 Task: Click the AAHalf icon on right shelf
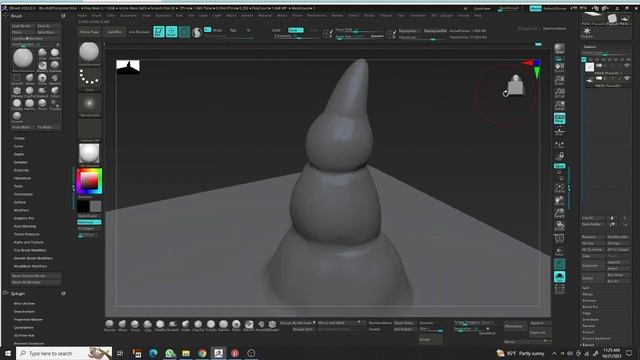click(x=559, y=106)
